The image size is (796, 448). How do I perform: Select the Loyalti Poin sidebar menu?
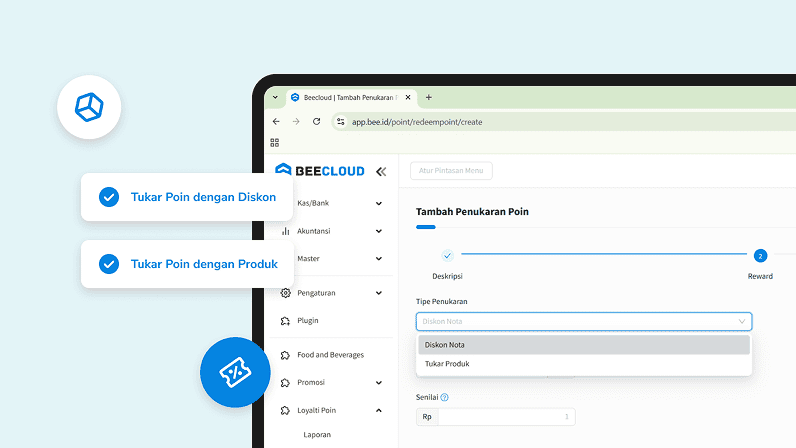pyautogui.click(x=316, y=410)
